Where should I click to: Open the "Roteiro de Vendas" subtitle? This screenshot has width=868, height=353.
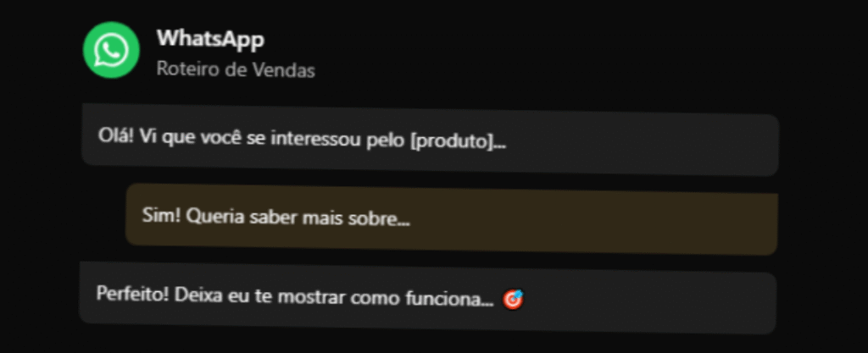236,70
